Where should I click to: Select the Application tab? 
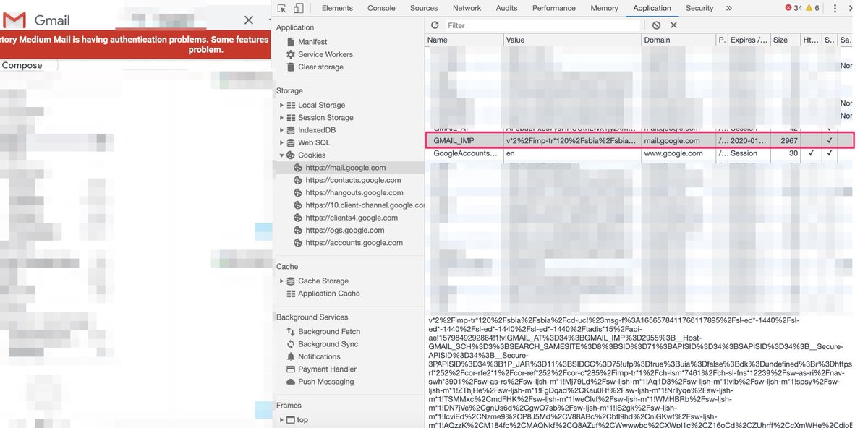coord(652,8)
